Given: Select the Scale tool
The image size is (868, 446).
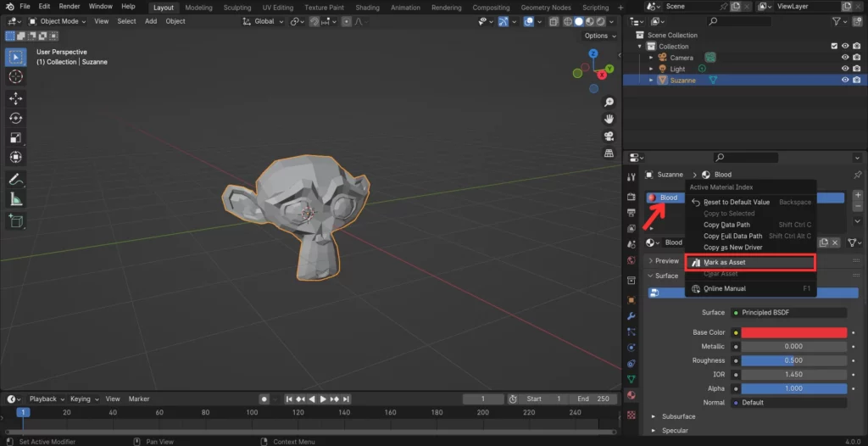Looking at the screenshot, I should point(15,137).
